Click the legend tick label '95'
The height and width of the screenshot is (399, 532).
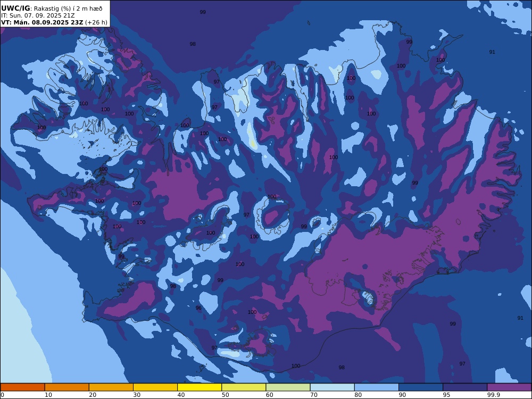[x=446, y=395]
